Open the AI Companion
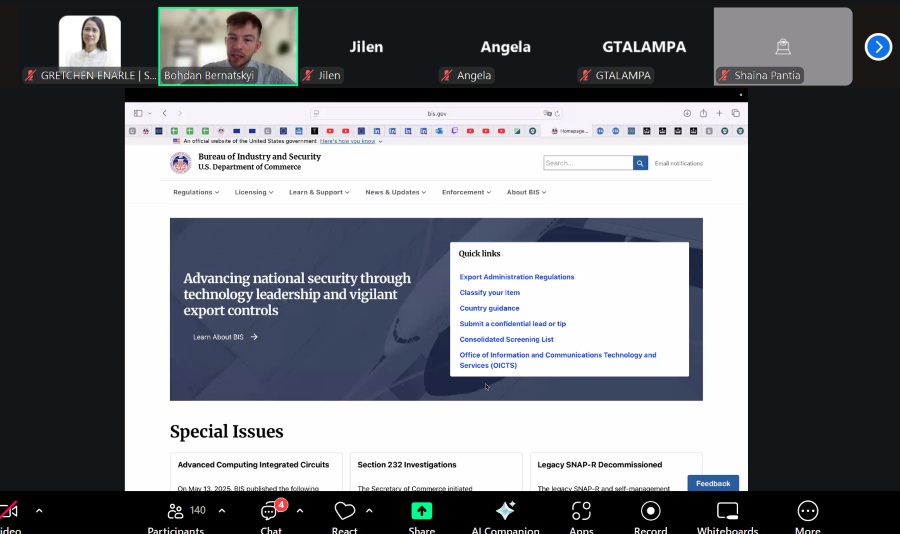 coord(505,518)
